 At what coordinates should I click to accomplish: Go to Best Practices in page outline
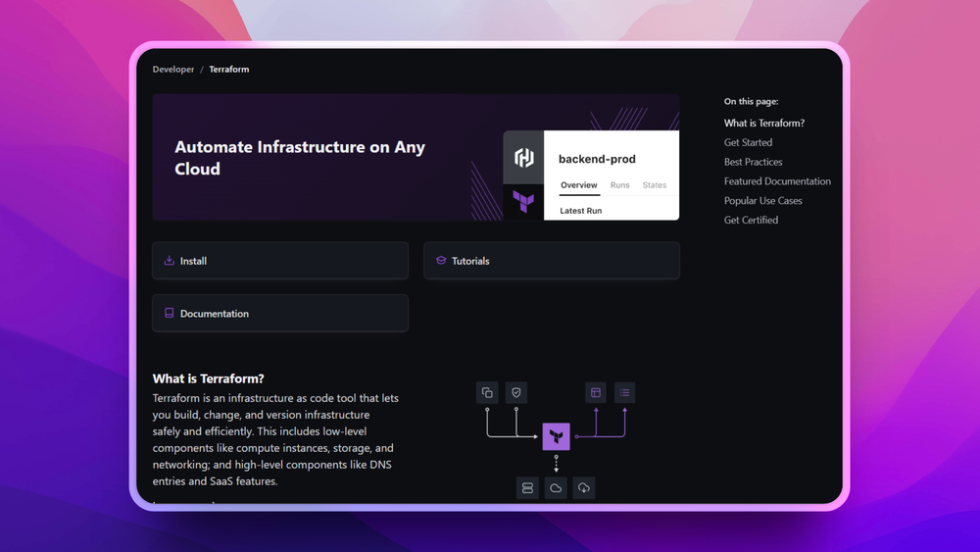click(x=753, y=162)
